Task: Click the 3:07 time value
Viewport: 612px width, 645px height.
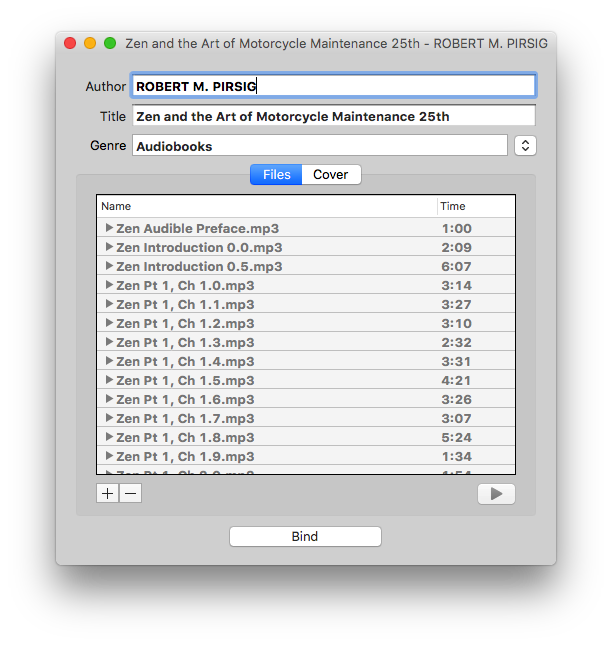Action: (x=457, y=418)
